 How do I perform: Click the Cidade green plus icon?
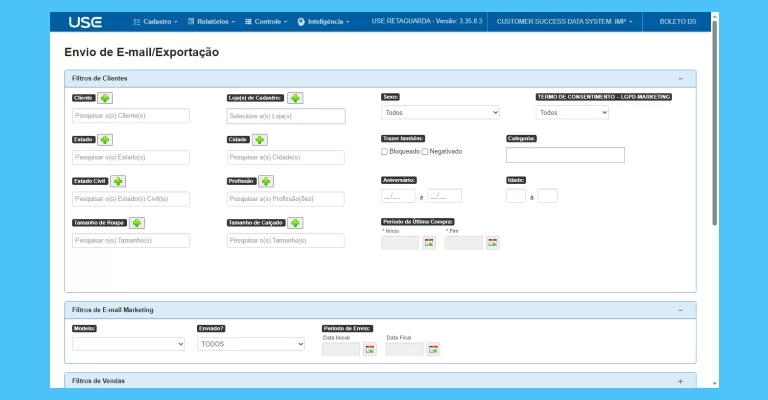click(260, 140)
